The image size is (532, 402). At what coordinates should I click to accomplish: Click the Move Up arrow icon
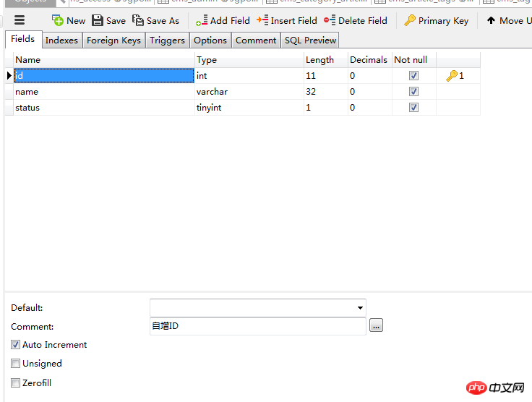point(491,20)
